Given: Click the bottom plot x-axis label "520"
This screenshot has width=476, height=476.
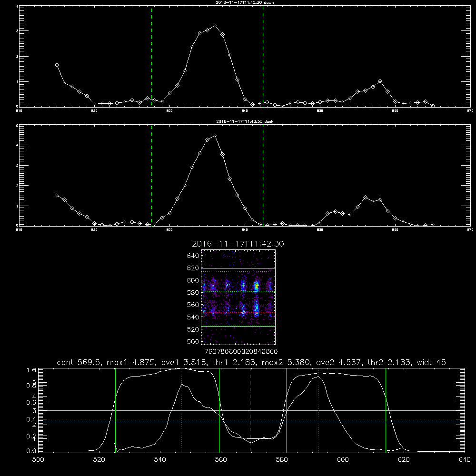Looking at the screenshot, I should (x=99, y=460).
